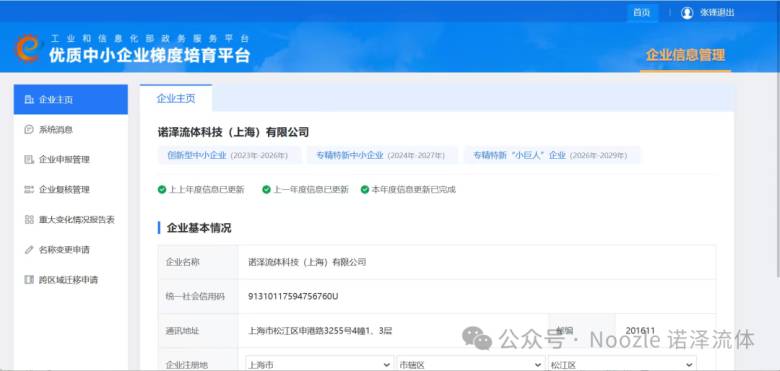Screen dimensions: 780x371
Task: Click the 名称变更申请 pencil icon
Action: point(29,250)
